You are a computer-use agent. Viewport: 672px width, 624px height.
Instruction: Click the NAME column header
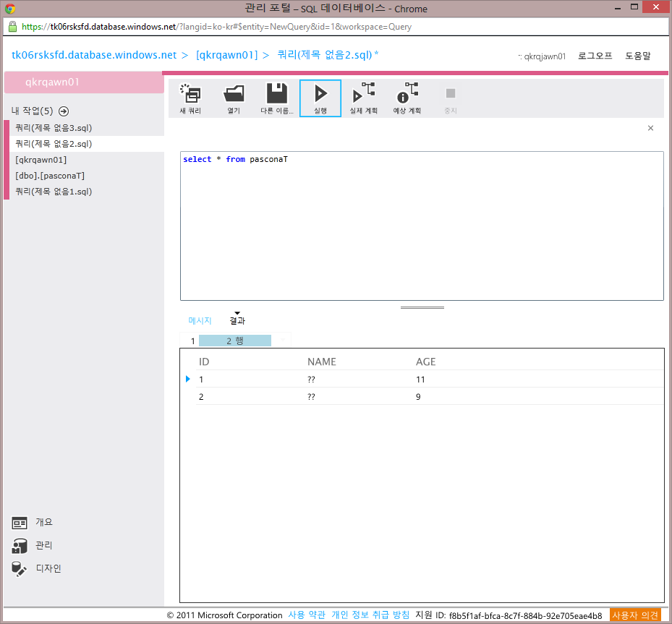tap(321, 362)
